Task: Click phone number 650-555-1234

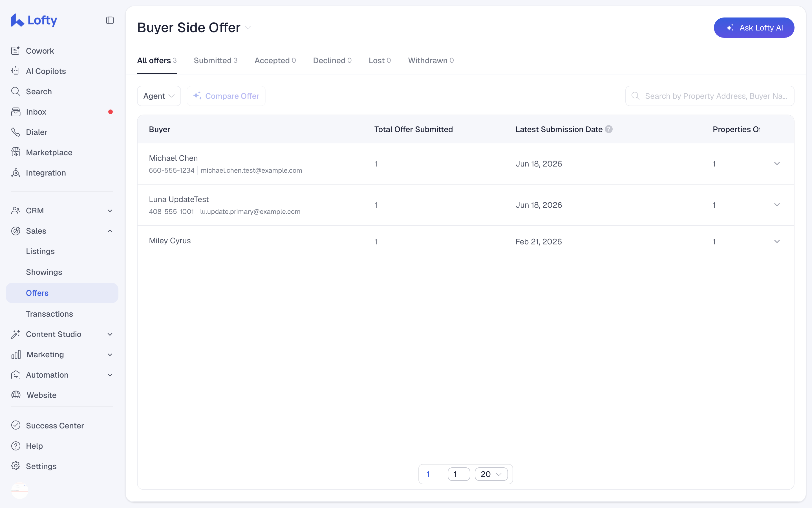Action: pos(171,170)
